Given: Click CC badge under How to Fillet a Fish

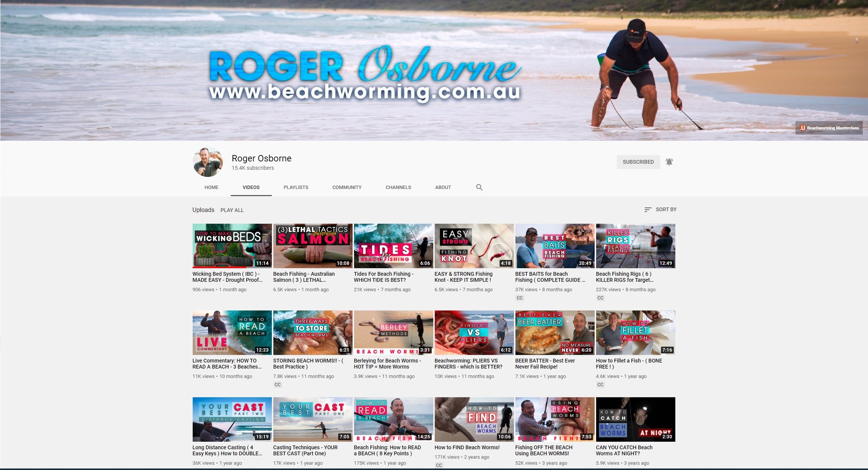Looking at the screenshot, I should point(600,385).
